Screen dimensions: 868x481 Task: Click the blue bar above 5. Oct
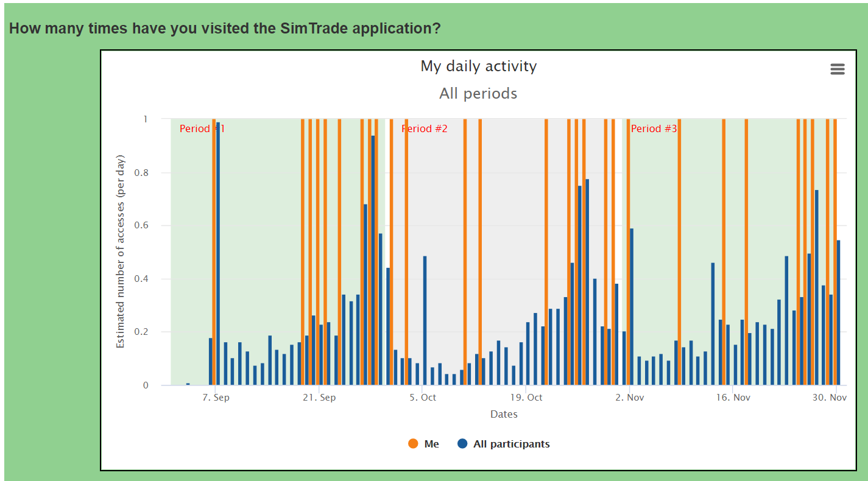click(425, 321)
